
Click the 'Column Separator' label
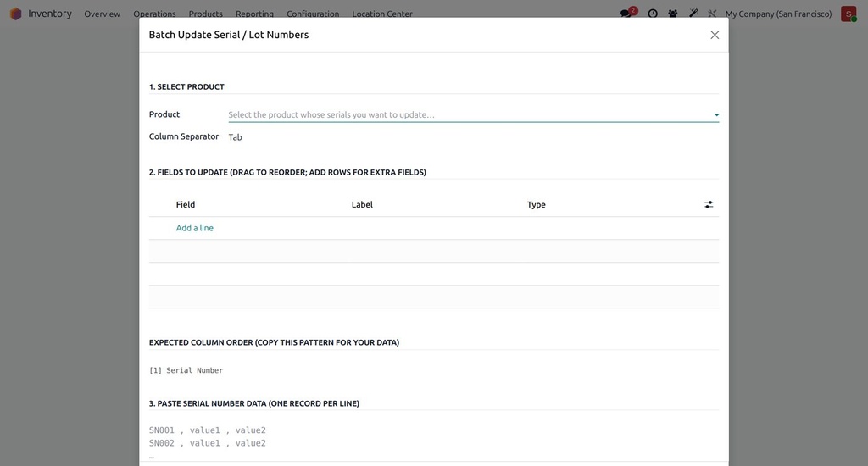pyautogui.click(x=184, y=136)
